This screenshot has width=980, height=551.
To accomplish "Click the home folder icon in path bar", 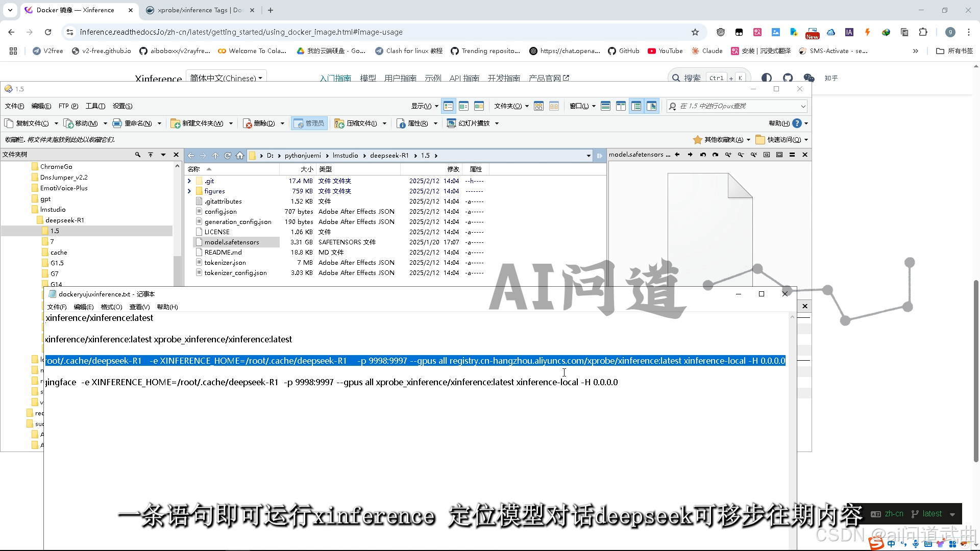I will click(240, 156).
